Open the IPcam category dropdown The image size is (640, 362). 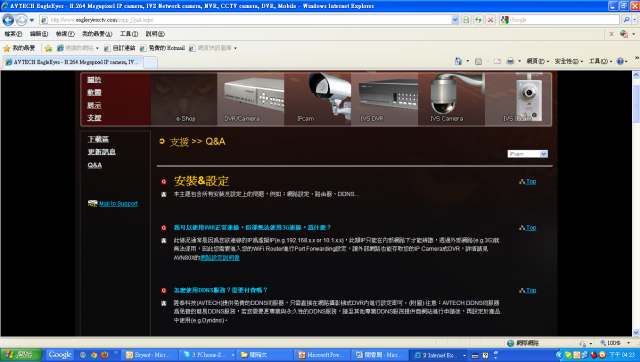click(527, 154)
